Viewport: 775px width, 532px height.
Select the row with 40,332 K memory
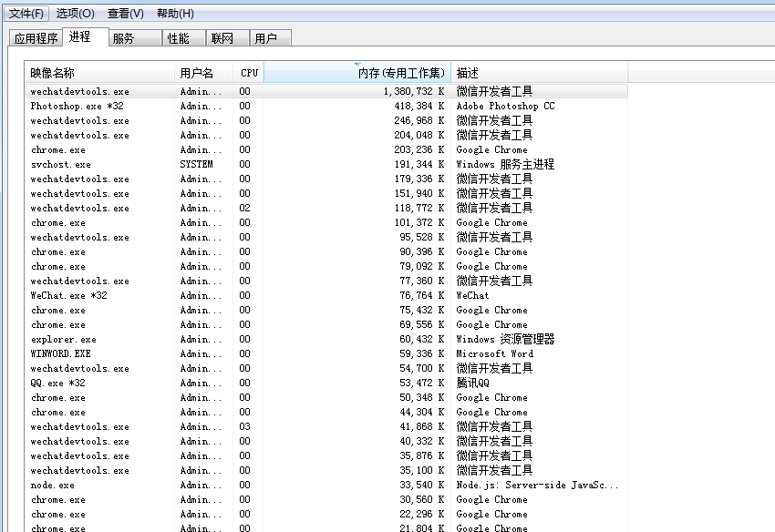326,441
